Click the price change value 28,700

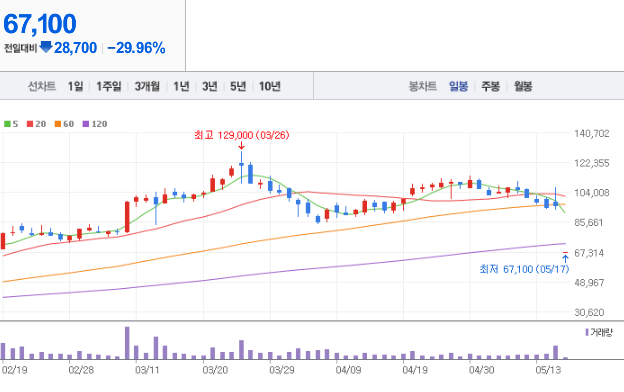pyautogui.click(x=75, y=48)
